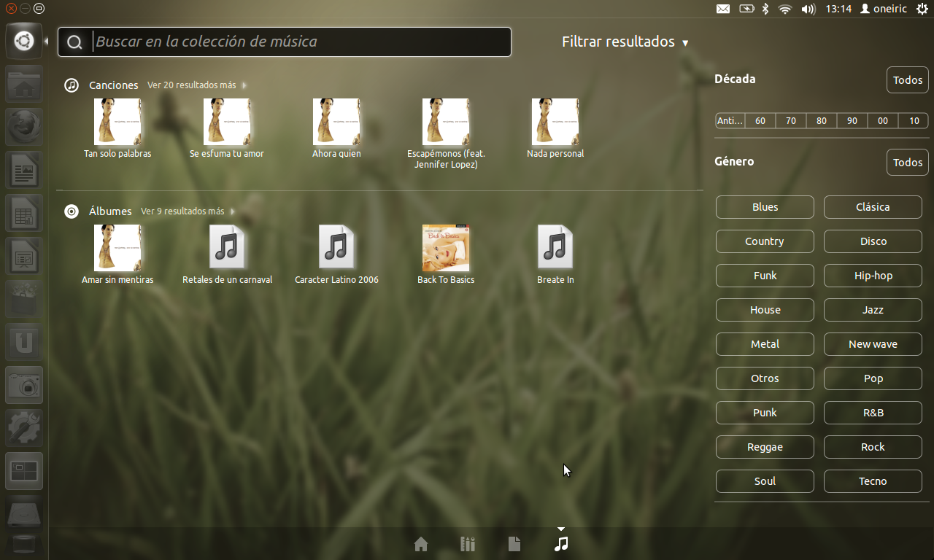Click the Ubuntu Dash launcher button
Screen dimensions: 934x560
[24, 41]
